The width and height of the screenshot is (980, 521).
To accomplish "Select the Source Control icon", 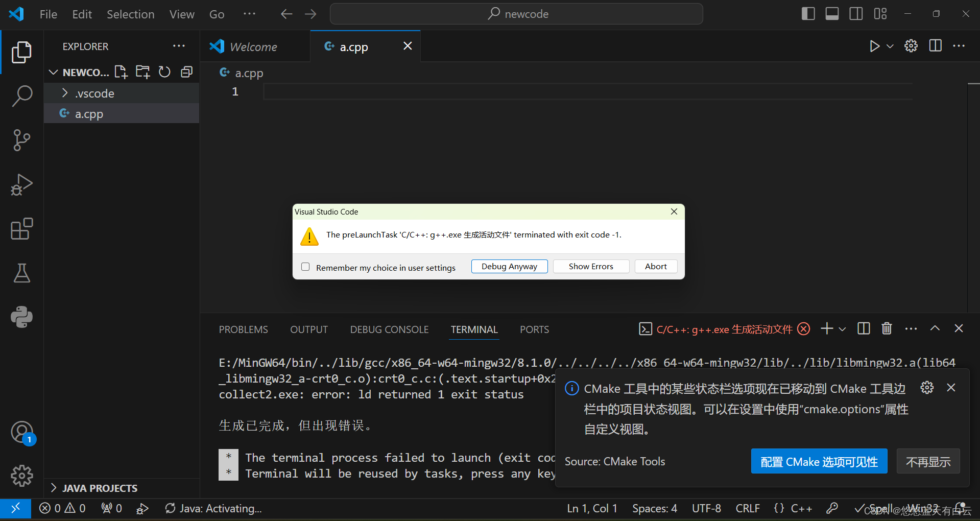I will pyautogui.click(x=21, y=140).
